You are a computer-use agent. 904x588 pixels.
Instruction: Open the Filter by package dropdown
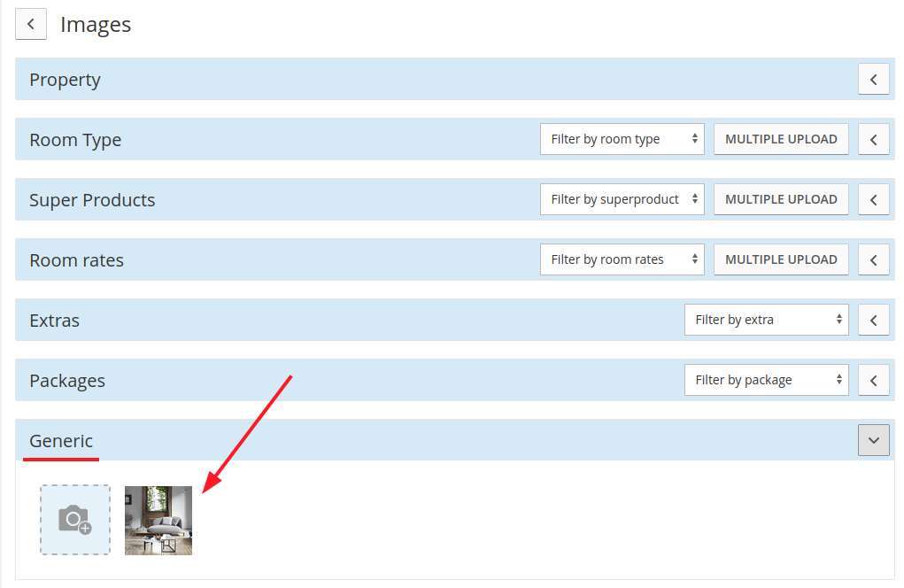tap(766, 380)
